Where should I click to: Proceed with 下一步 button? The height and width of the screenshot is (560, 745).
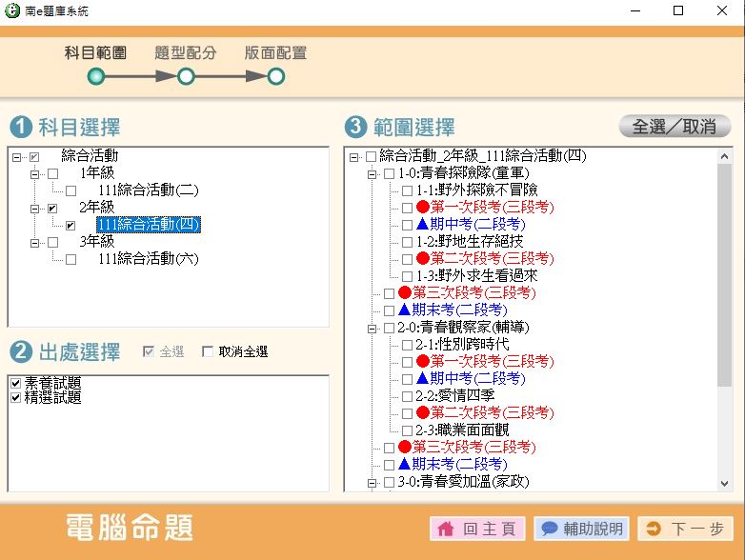pos(685,529)
